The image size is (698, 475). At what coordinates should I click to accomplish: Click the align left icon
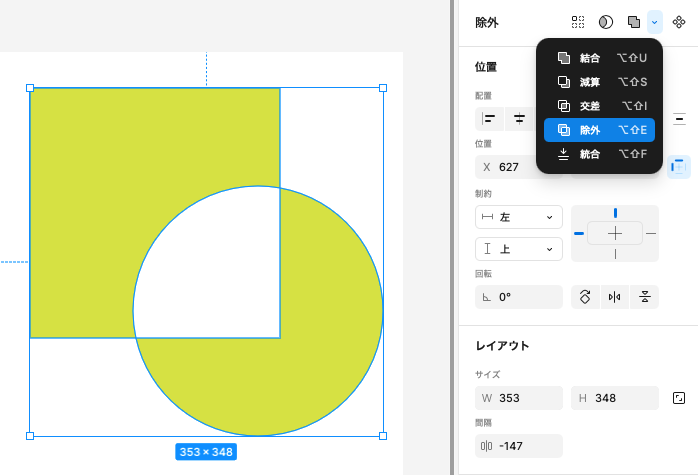coord(490,120)
